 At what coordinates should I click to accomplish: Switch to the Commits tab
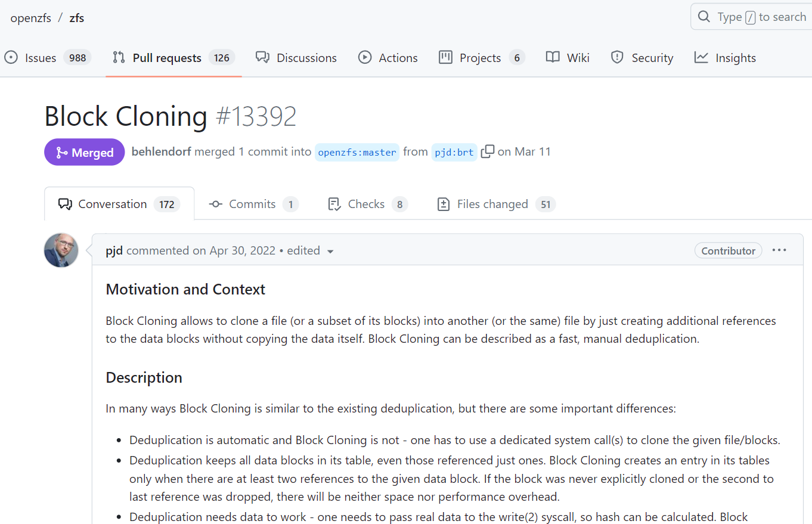(x=253, y=204)
